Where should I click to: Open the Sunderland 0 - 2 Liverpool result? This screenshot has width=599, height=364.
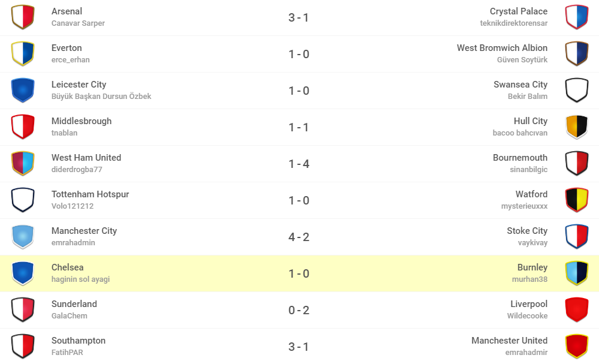coord(299,310)
